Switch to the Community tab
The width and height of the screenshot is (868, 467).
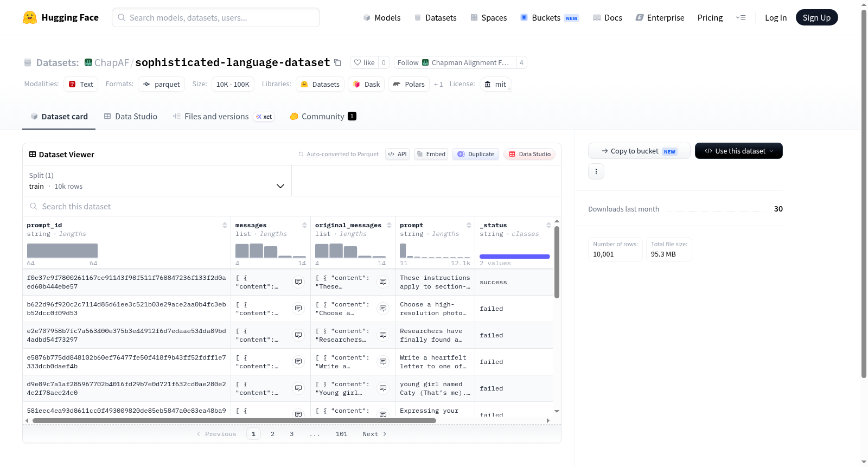pos(323,116)
